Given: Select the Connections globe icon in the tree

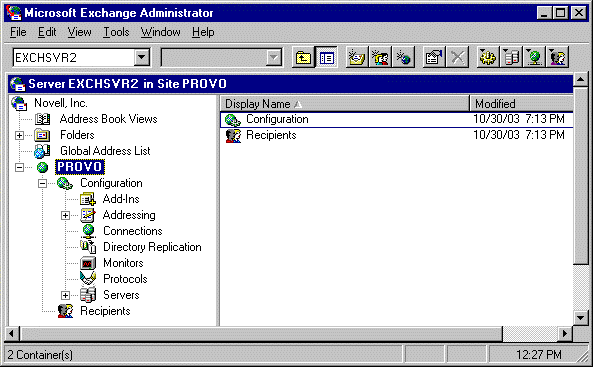Looking at the screenshot, I should click(x=88, y=231).
